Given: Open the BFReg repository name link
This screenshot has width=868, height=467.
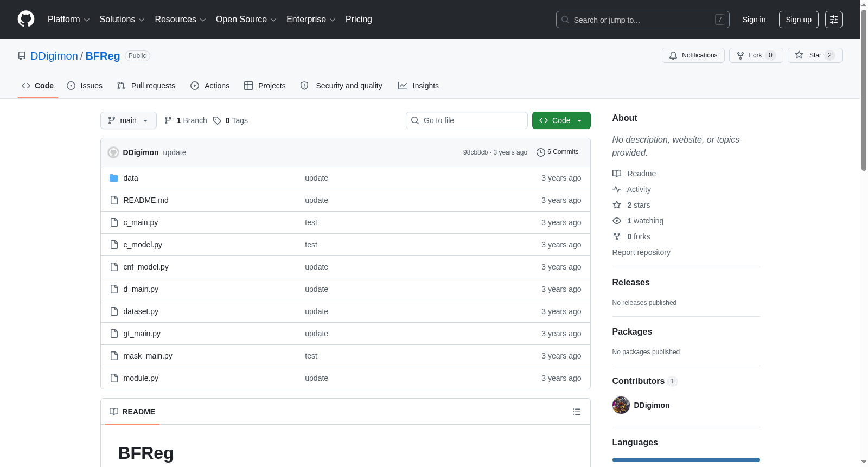Looking at the screenshot, I should coord(103,56).
